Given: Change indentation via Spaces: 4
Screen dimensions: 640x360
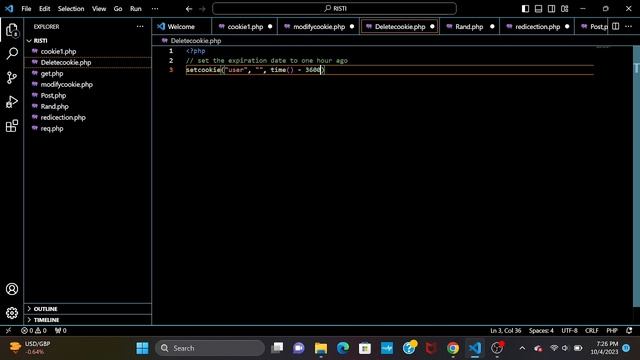Looking at the screenshot, I should [x=541, y=331].
